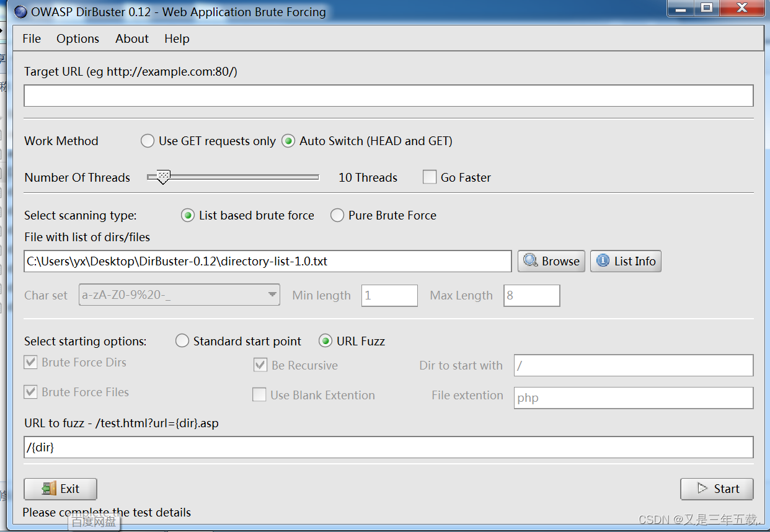Click the magnifier icon on Browse button

tap(530, 261)
